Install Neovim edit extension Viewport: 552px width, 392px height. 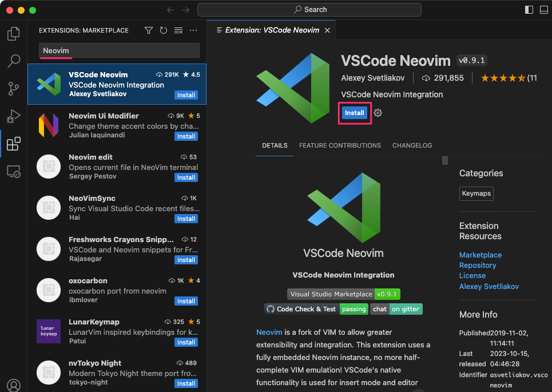[186, 177]
